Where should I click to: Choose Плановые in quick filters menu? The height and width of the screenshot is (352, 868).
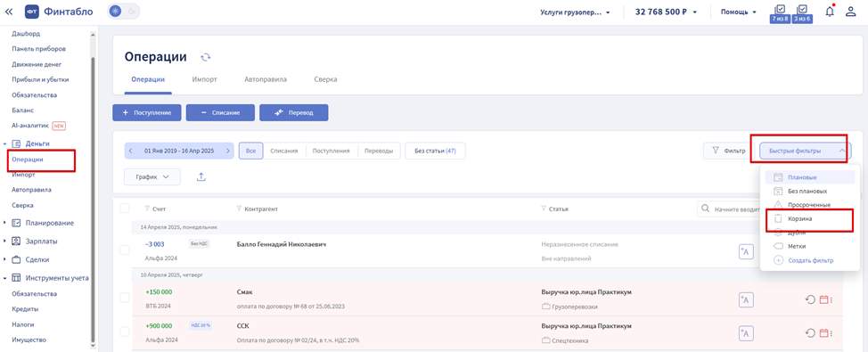(810, 177)
